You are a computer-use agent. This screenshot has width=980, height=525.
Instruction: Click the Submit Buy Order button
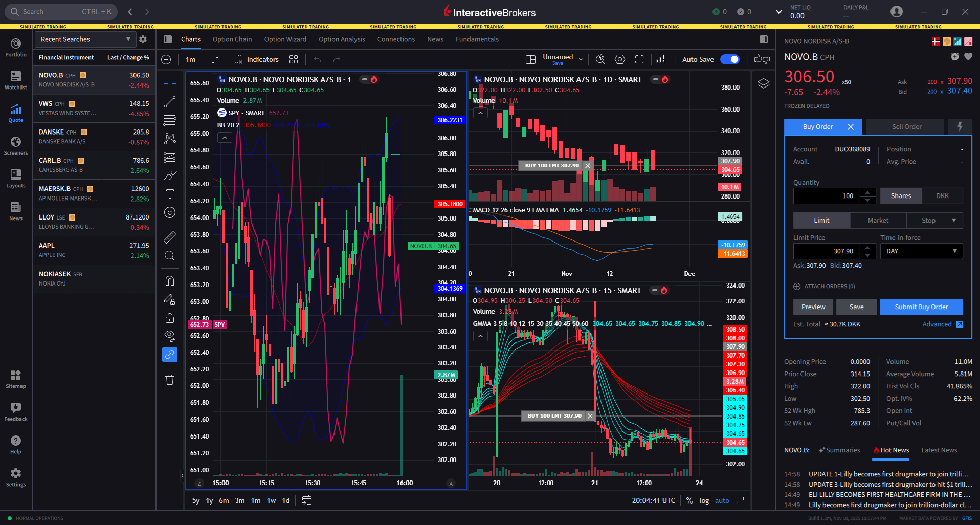click(921, 307)
